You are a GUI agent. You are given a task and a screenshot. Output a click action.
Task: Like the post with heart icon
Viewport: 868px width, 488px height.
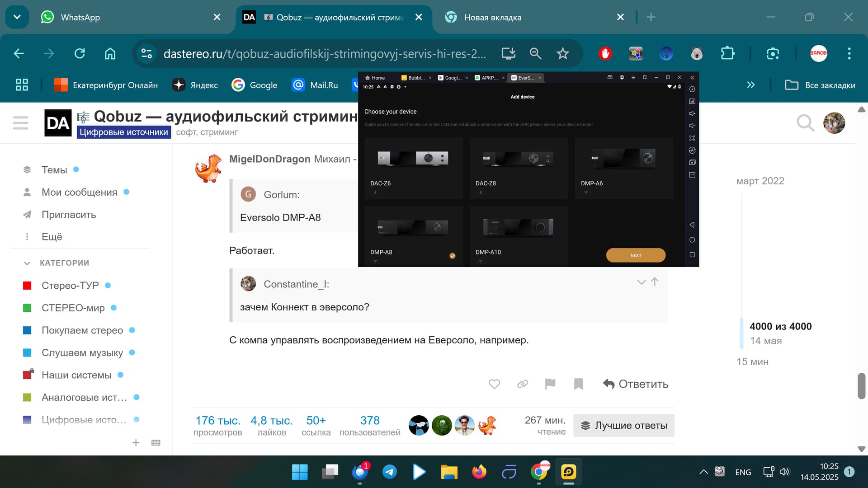pos(494,384)
